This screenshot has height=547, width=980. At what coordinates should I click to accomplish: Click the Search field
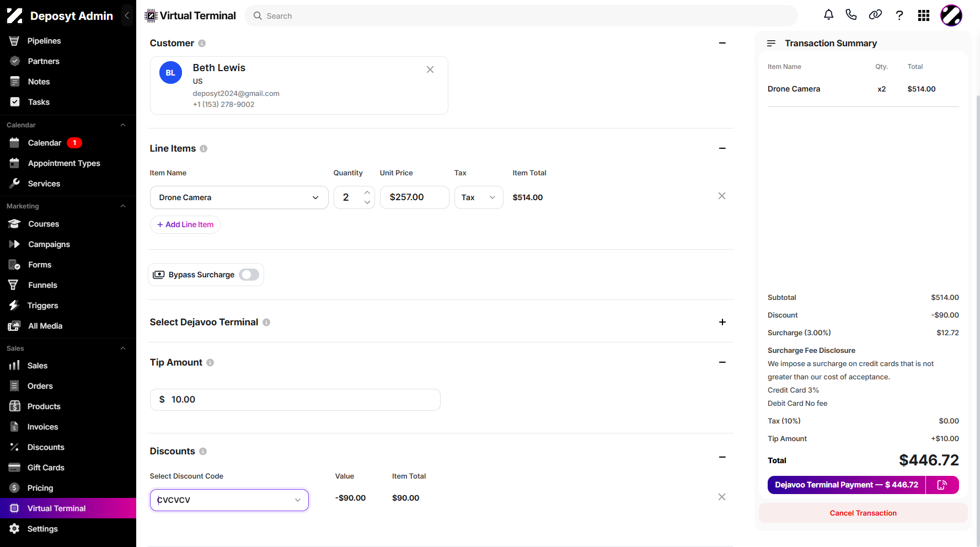click(x=521, y=16)
